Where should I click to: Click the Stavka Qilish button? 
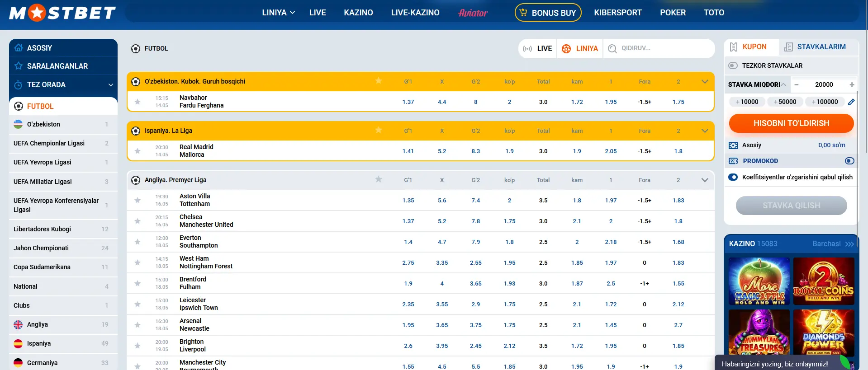pyautogui.click(x=791, y=206)
